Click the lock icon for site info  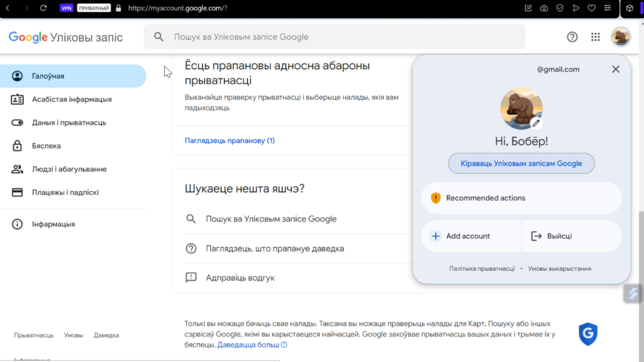(x=118, y=8)
